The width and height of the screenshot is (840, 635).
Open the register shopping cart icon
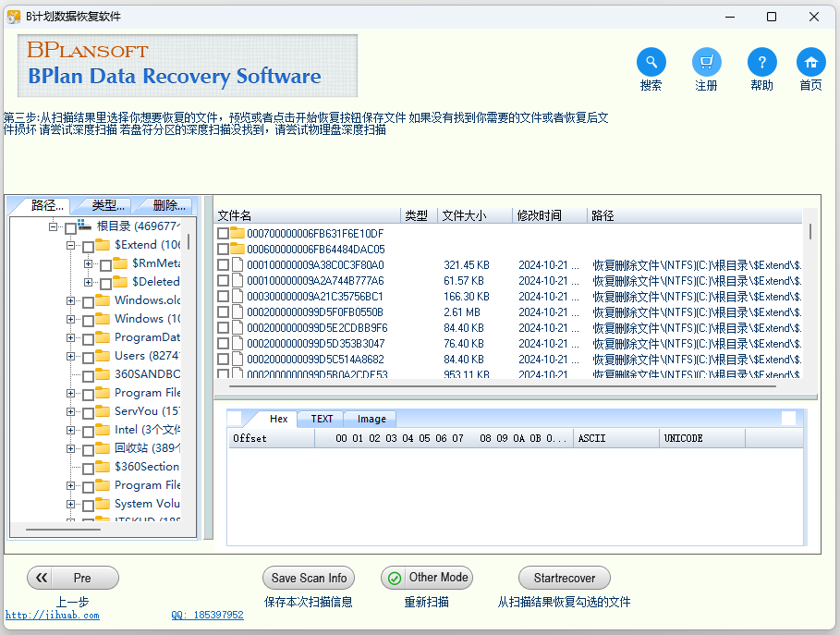(x=707, y=62)
